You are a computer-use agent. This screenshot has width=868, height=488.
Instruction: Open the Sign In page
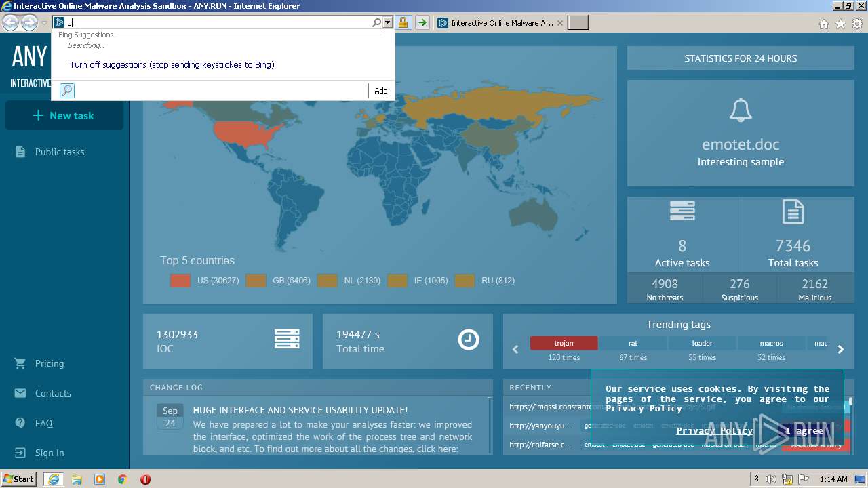[50, 453]
